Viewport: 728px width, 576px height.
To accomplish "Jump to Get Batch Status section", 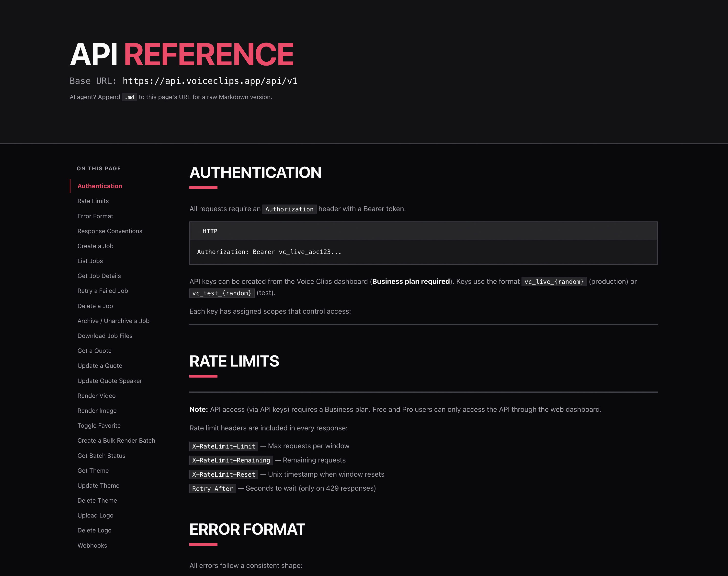I will click(x=101, y=456).
